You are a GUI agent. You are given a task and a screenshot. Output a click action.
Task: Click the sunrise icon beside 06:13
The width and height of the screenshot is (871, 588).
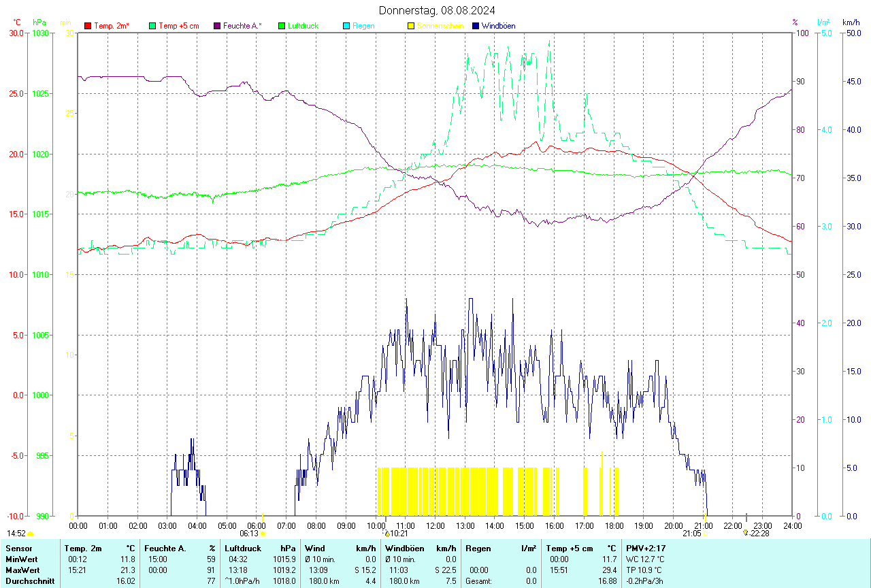pyautogui.click(x=263, y=534)
